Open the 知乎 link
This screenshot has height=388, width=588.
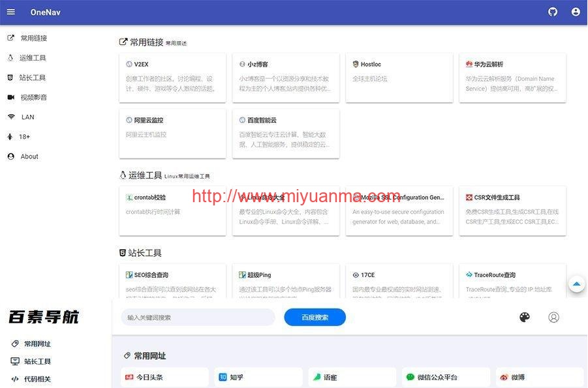pos(258,377)
